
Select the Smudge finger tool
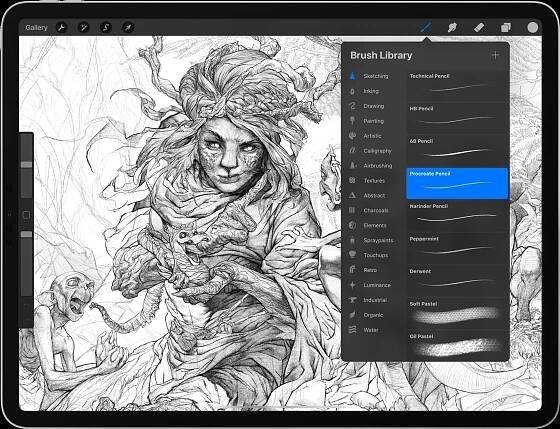[x=452, y=27]
